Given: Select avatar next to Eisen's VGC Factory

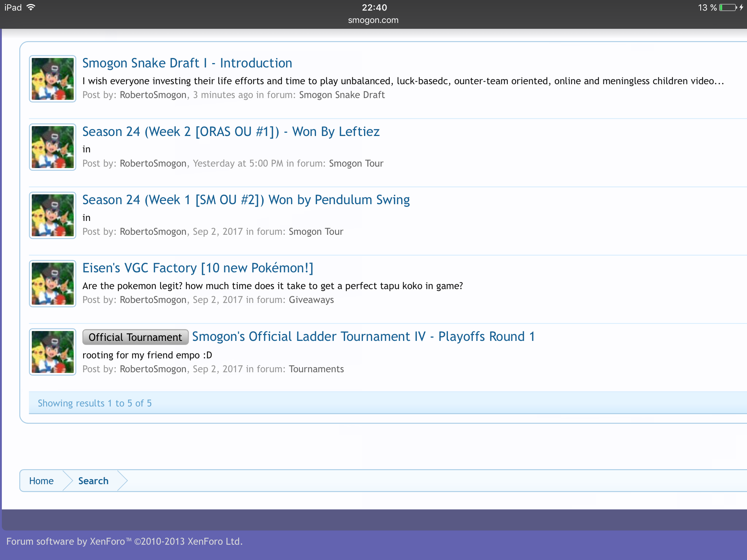Looking at the screenshot, I should tap(53, 283).
